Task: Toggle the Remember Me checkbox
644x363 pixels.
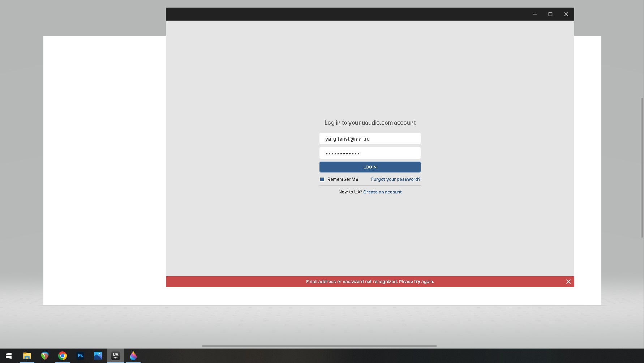Action: [322, 179]
